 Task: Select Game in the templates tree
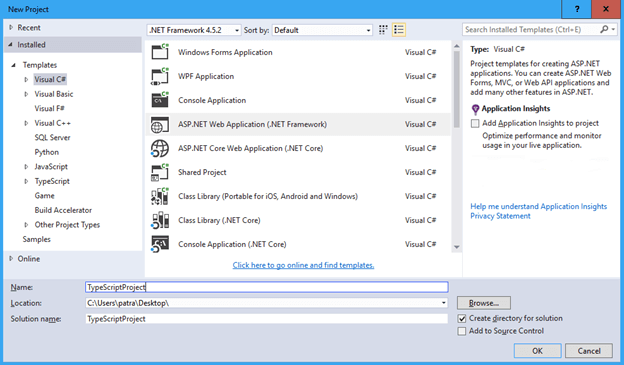(x=45, y=196)
